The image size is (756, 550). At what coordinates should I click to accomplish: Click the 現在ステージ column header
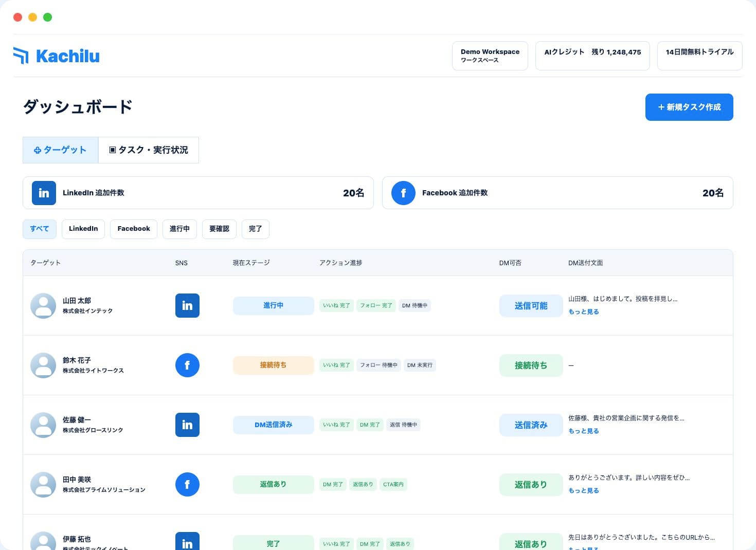(x=251, y=263)
